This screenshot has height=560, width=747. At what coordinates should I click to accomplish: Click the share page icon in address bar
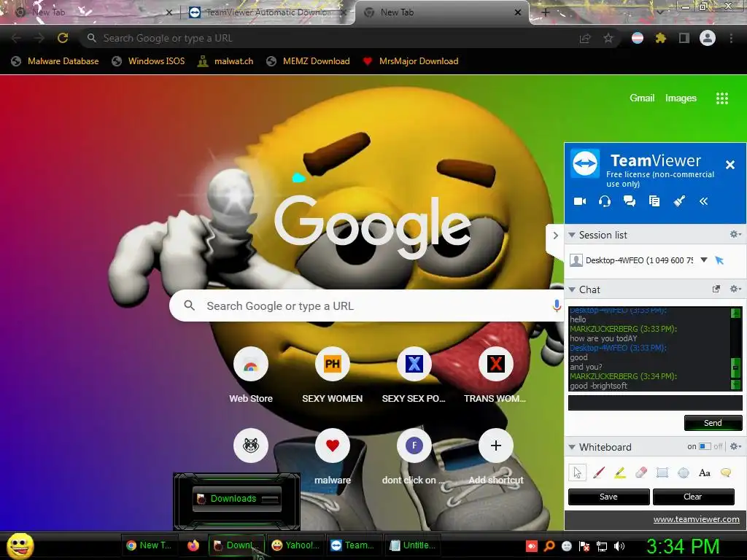(585, 38)
